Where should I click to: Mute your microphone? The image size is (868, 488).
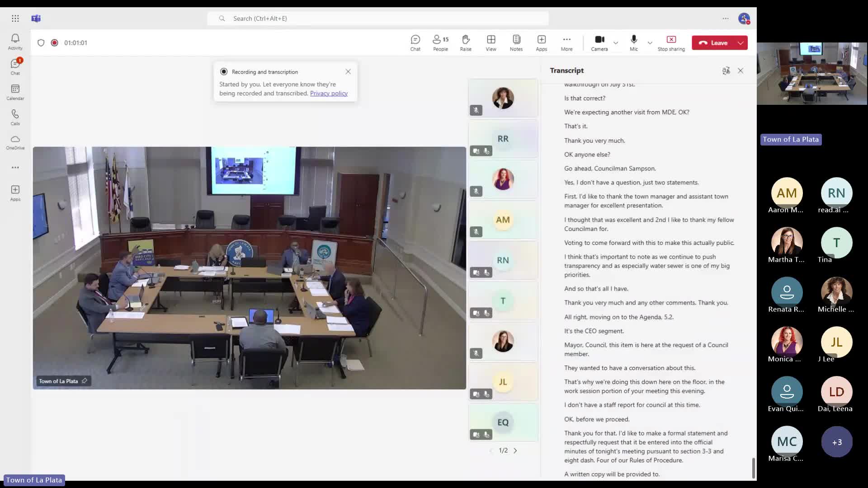(x=633, y=42)
